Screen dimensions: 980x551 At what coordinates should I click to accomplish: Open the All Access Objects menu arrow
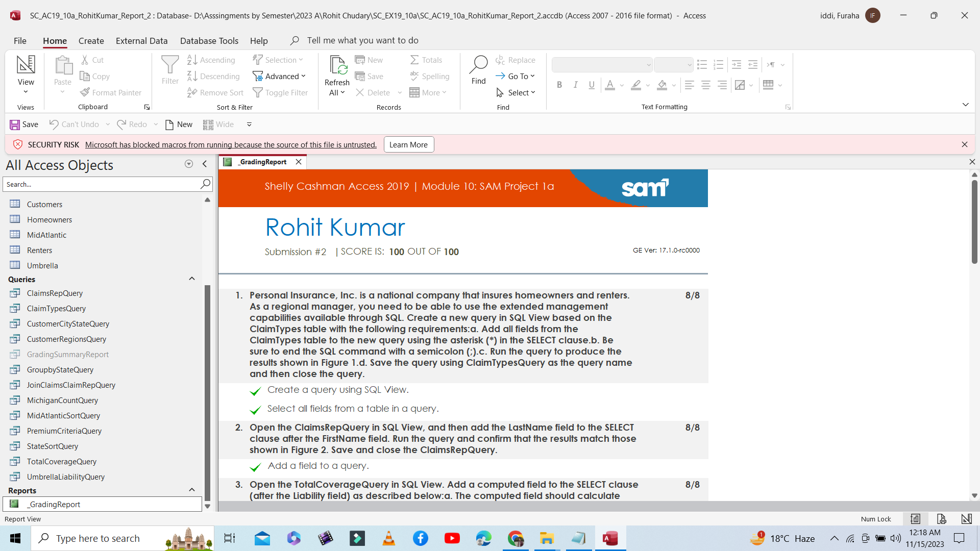[x=189, y=164]
